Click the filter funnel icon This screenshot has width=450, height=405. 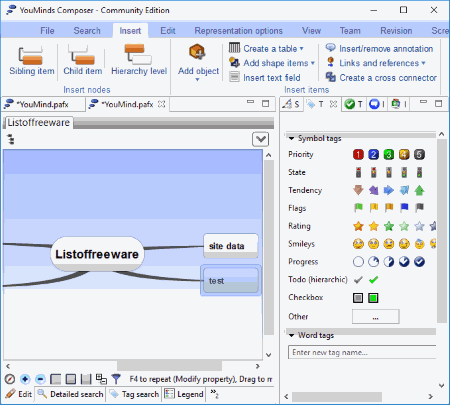click(116, 379)
